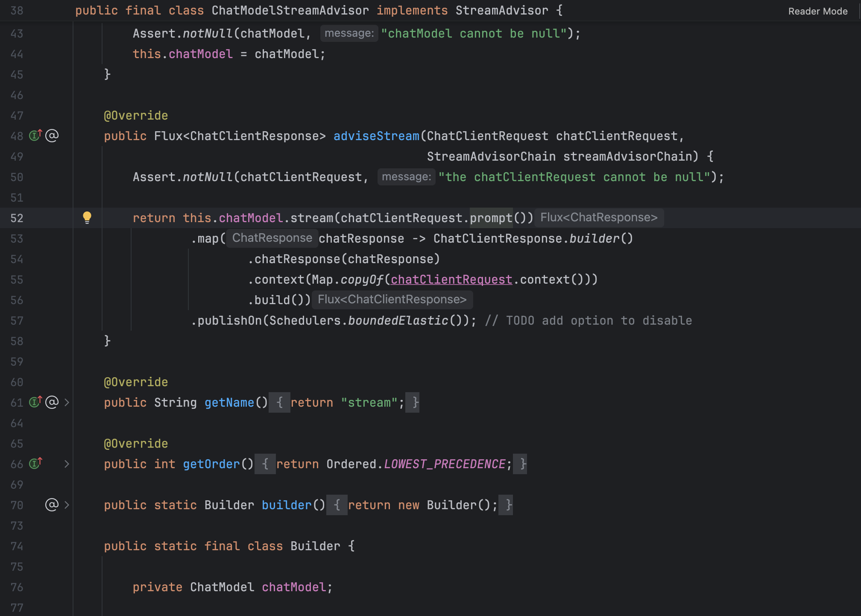The image size is (861, 616).
Task: Expand the folded builder method arrow
Action: coord(67,505)
